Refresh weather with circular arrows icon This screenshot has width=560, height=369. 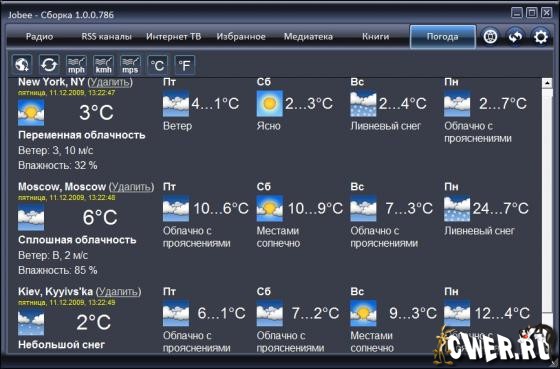(49, 65)
